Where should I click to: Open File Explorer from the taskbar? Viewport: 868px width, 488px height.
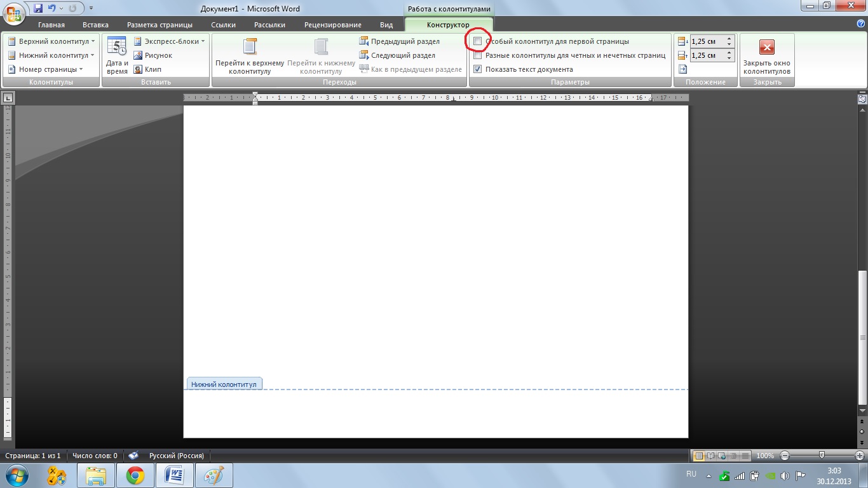point(95,475)
